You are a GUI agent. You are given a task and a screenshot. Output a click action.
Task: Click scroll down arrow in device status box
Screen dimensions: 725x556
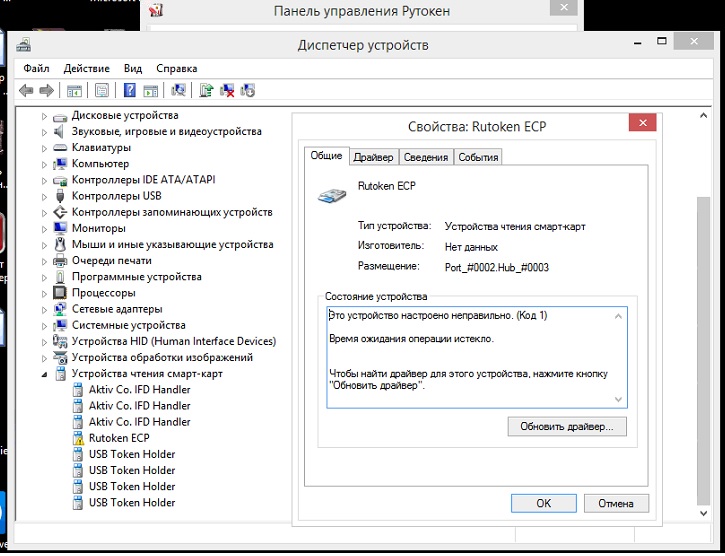coord(619,399)
